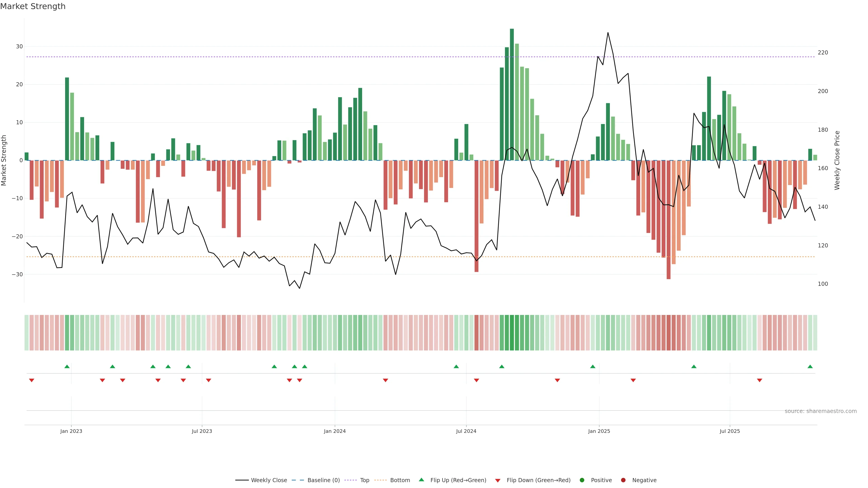Click the first red flip-down marker at far left
The width and height of the screenshot is (868, 488).
pyautogui.click(x=32, y=380)
